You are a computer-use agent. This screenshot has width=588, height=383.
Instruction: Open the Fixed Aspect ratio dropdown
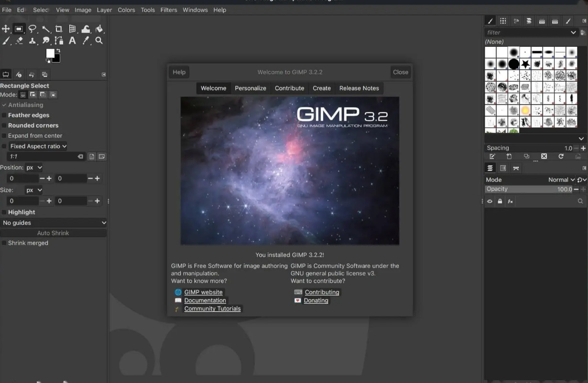pyautogui.click(x=38, y=146)
